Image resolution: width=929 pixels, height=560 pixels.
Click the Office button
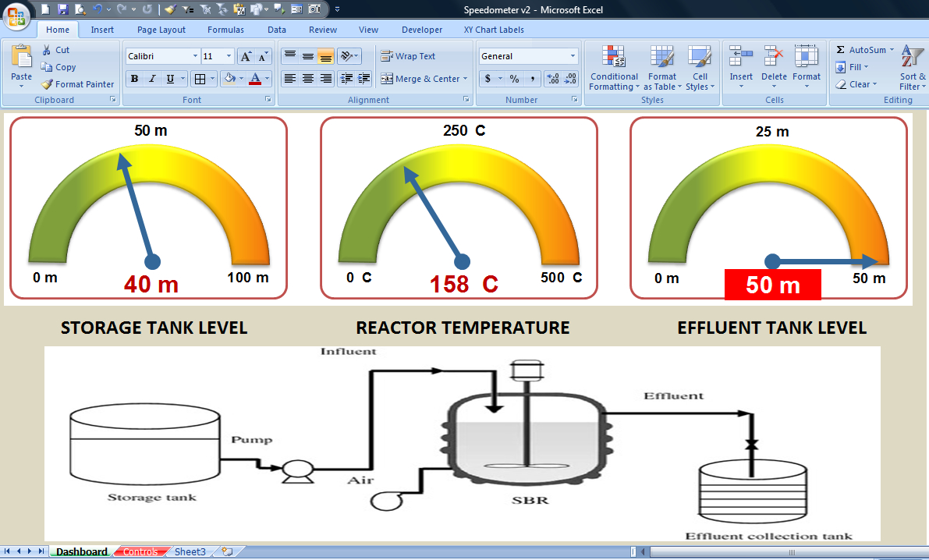click(16, 17)
